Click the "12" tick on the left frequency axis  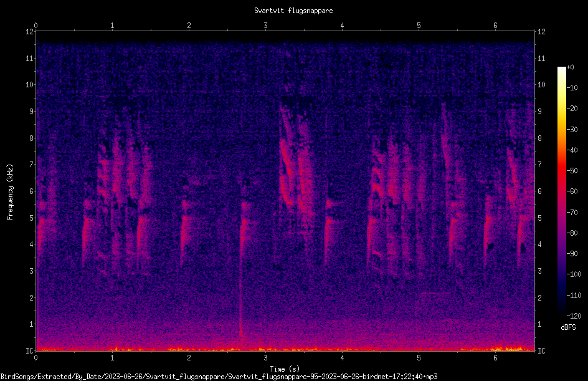(x=29, y=32)
